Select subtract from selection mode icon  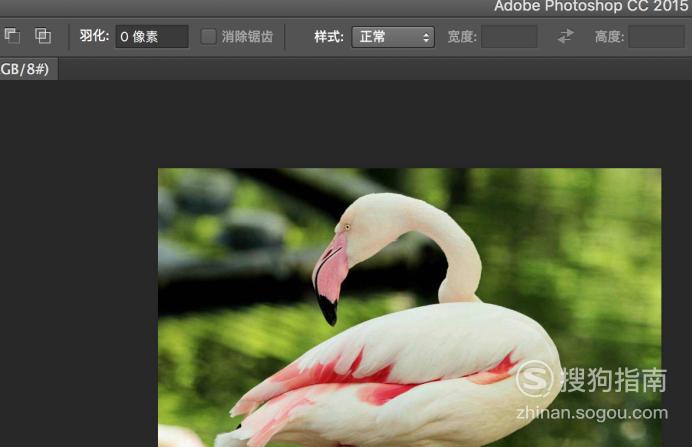[12, 36]
